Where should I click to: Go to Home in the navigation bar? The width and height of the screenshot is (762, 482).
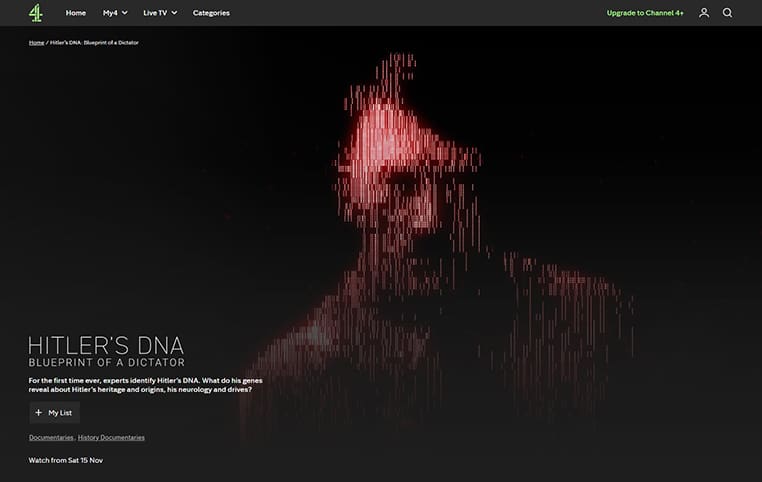pos(76,13)
